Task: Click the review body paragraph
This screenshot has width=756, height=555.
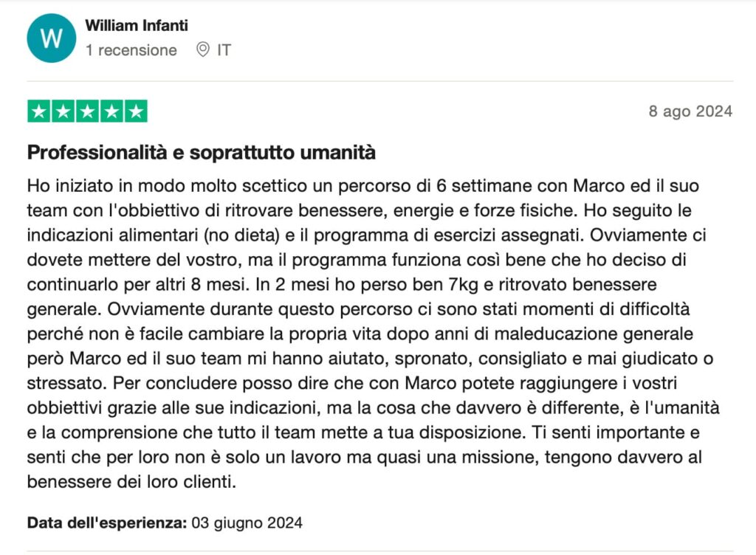Action: coord(373,334)
